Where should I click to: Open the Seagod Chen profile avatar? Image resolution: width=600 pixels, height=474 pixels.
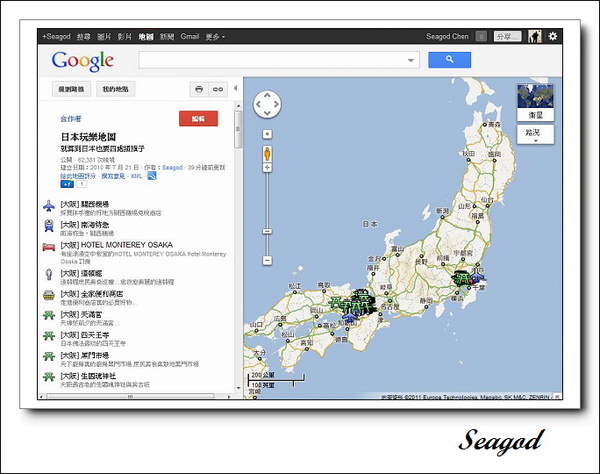(535, 36)
